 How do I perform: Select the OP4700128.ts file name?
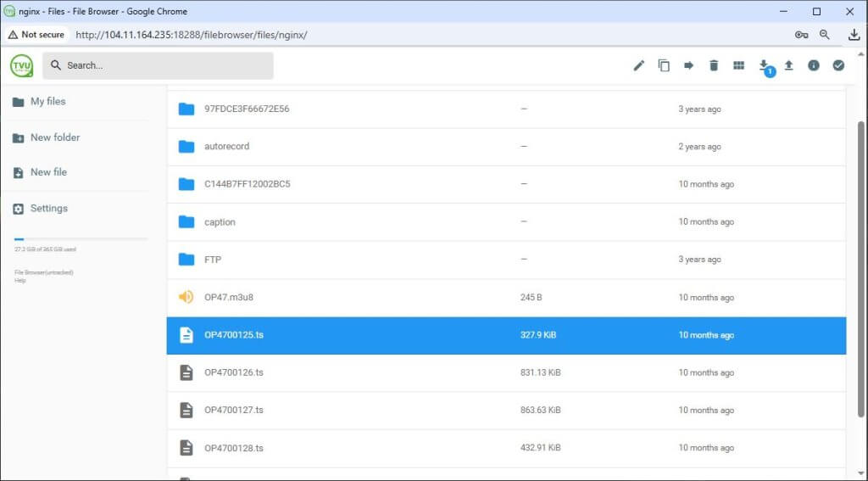click(x=234, y=448)
